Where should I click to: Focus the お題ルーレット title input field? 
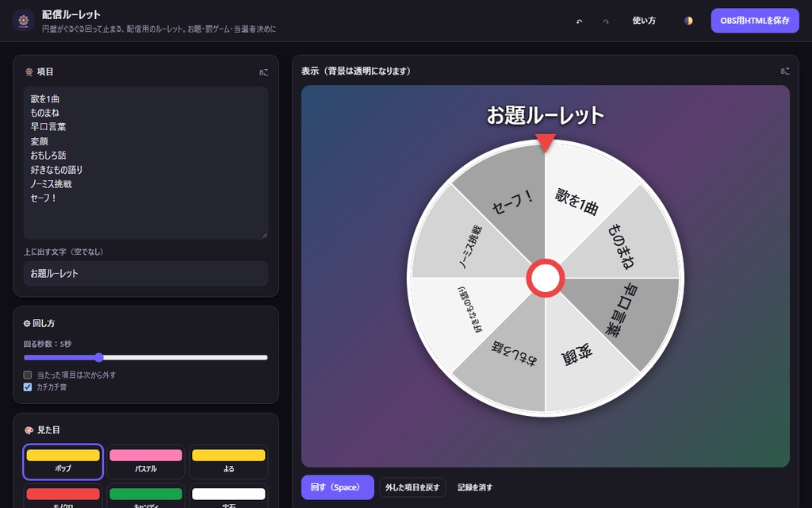(x=146, y=273)
